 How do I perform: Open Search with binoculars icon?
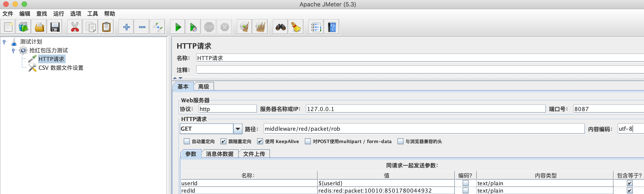tap(280, 27)
